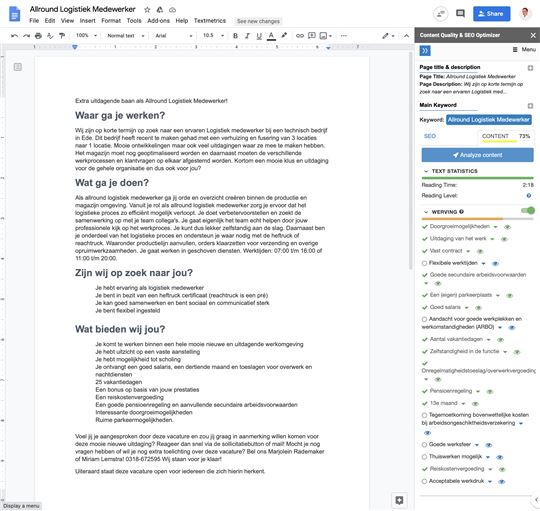Run spelling and grammar check

50,35
